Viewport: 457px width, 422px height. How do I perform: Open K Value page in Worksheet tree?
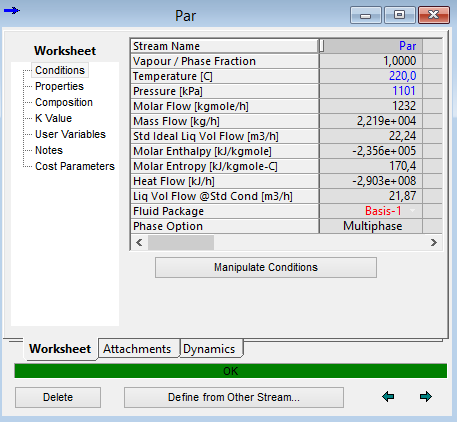tap(54, 118)
